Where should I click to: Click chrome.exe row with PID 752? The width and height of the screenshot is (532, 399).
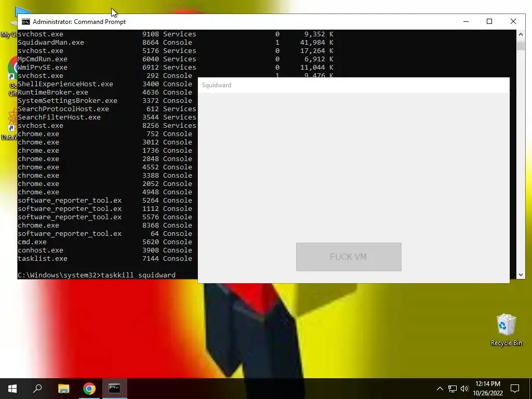click(x=107, y=134)
